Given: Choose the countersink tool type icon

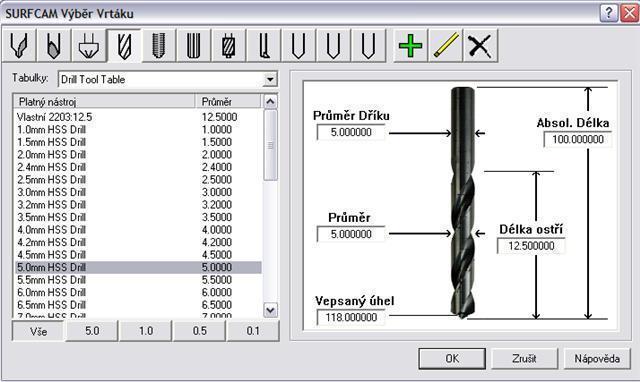Looking at the screenshot, I should coord(89,45).
